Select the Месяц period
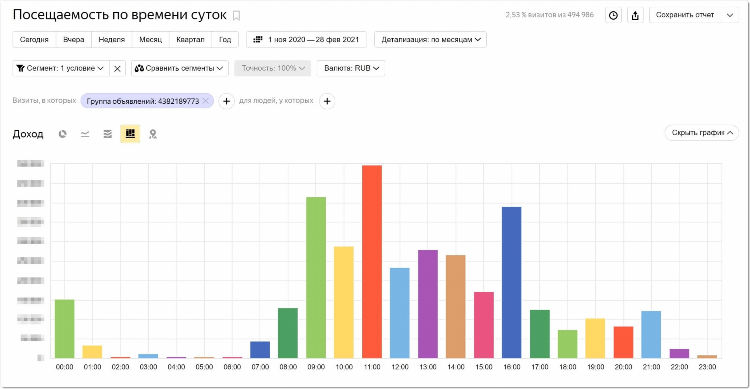The width and height of the screenshot is (750, 389). (x=151, y=40)
